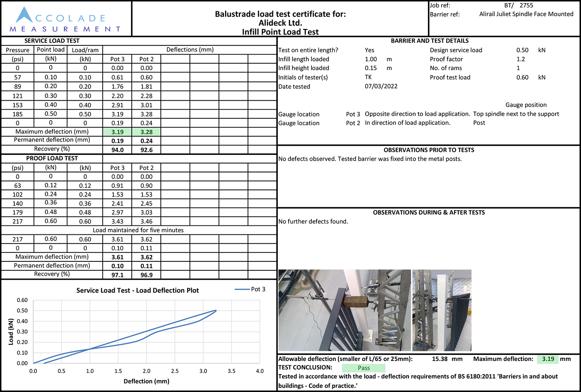The width and height of the screenshot is (581, 392).
Task: Select the date tested 07/03/2022
Action: pyautogui.click(x=381, y=86)
